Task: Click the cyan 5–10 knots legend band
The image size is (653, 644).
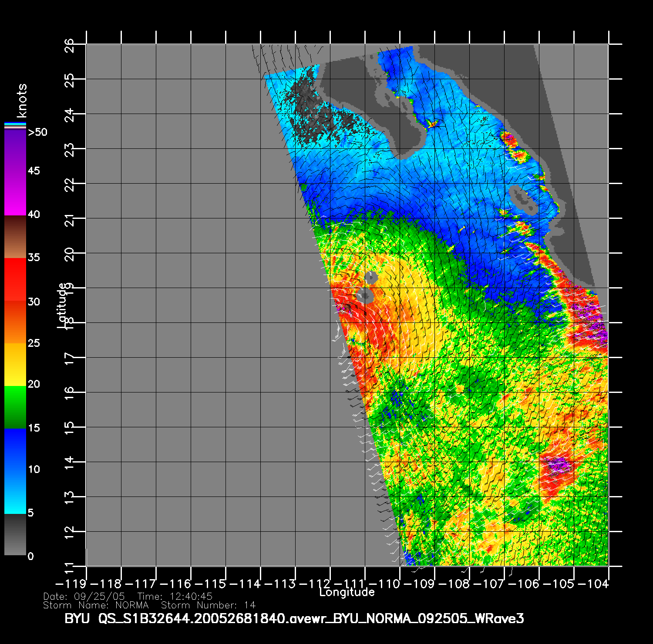Action: point(15,492)
